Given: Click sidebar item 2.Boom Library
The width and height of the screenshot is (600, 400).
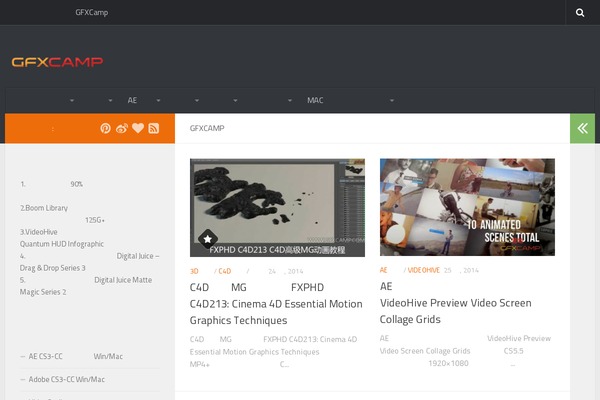Looking at the screenshot, I should pyautogui.click(x=44, y=208).
